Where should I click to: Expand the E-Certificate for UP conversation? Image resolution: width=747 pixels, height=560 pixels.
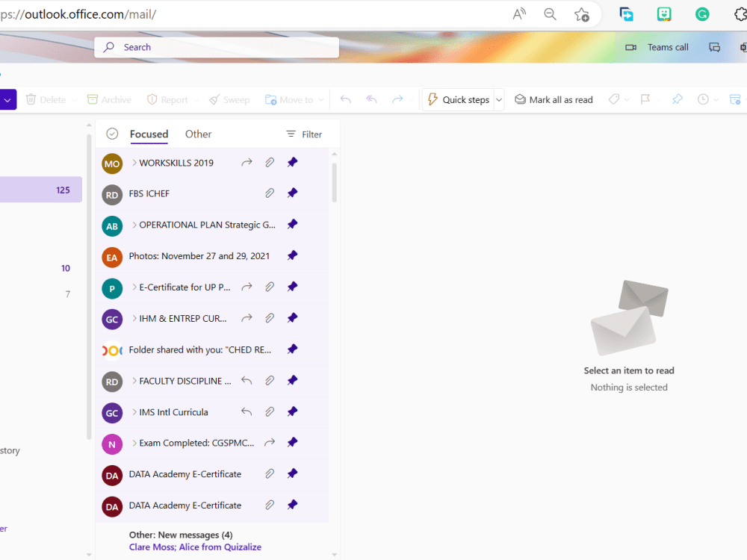(134, 287)
